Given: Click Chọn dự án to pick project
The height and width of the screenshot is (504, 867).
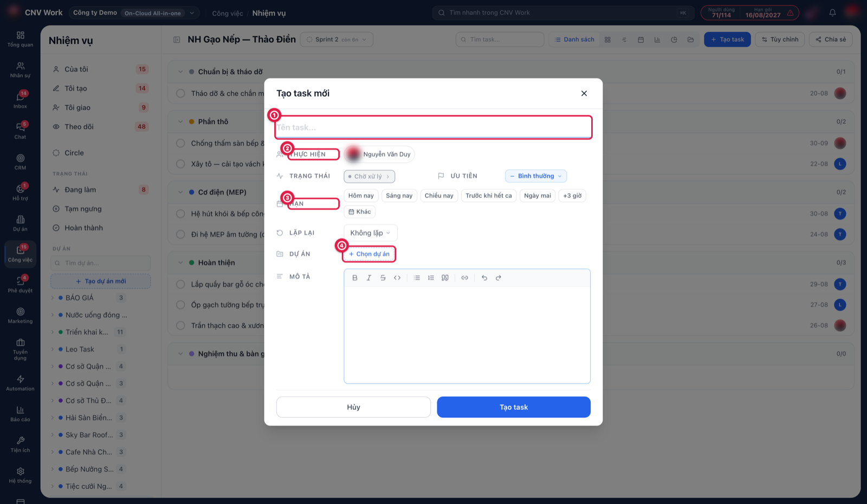Looking at the screenshot, I should tap(369, 254).
